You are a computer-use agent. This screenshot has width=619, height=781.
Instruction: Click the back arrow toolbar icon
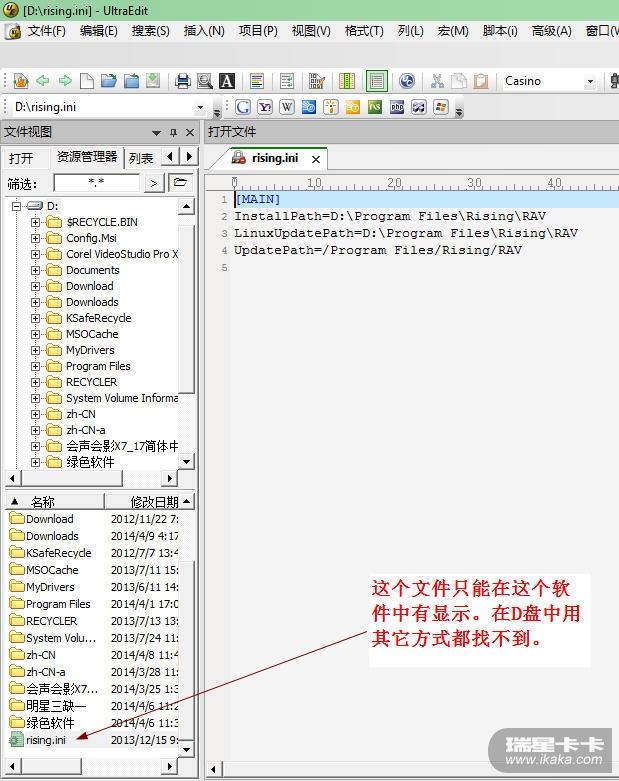pyautogui.click(x=43, y=81)
